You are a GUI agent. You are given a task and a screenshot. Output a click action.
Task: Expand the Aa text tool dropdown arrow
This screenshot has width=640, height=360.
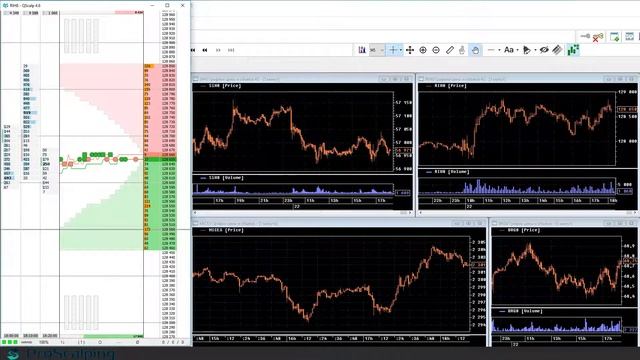coord(517,50)
